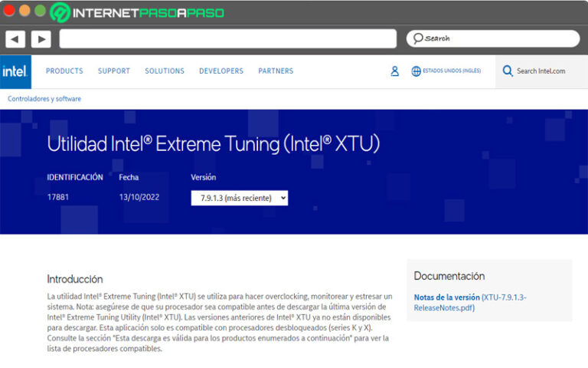The image size is (588, 368).
Task: Click the orange minimize window button
Action: pos(24,11)
